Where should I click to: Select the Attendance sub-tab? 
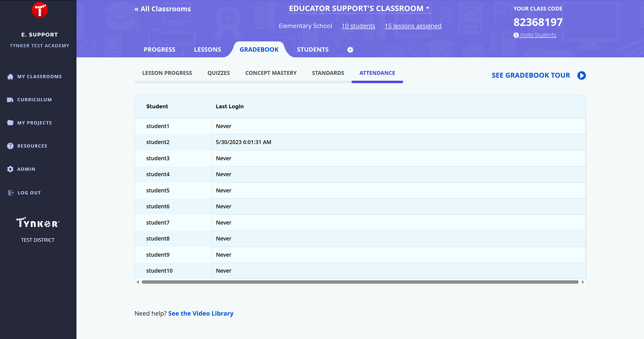(377, 73)
